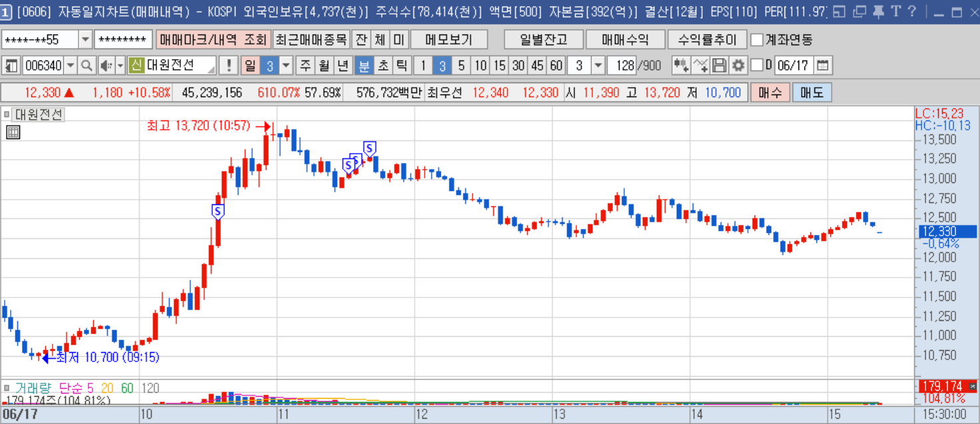The image size is (980, 424).
Task: Select the 60 minute interval
Action: tap(556, 65)
